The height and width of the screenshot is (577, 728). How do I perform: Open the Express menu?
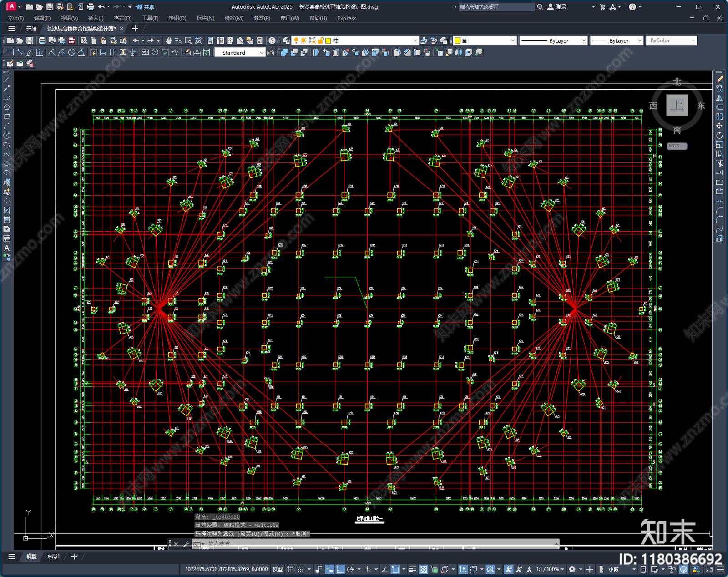tap(347, 18)
